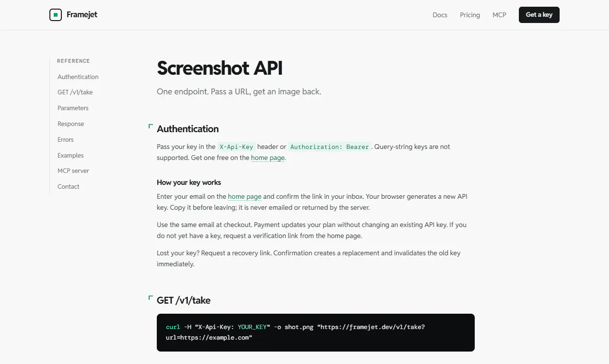Open MCP in the top navigation
This screenshot has width=609, height=364.
499,15
